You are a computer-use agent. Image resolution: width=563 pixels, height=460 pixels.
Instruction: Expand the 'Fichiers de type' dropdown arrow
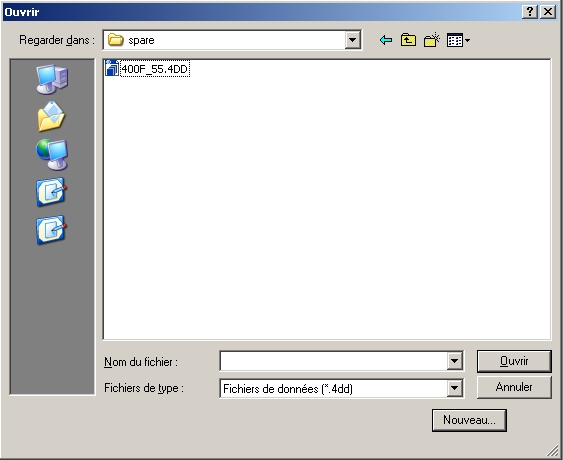coord(455,388)
